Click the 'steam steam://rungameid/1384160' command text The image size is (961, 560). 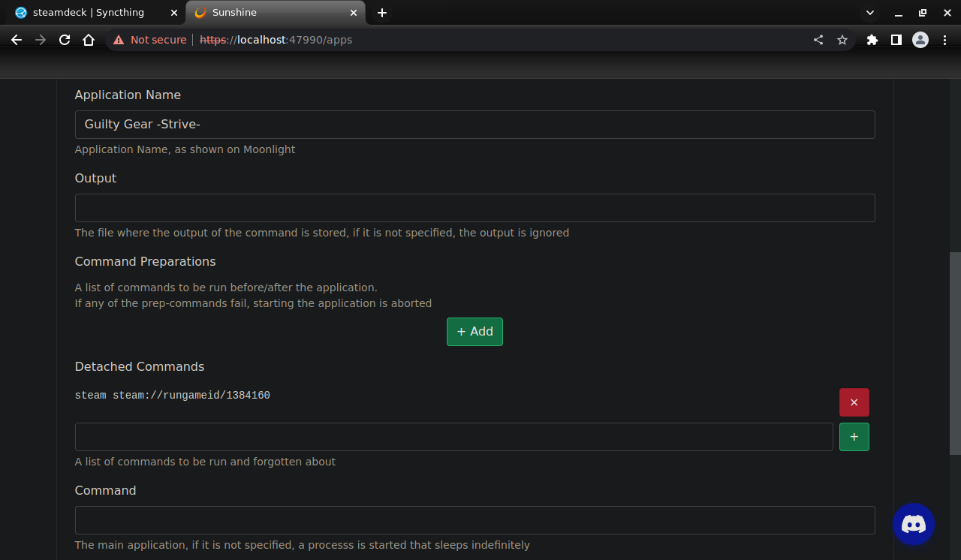[173, 396]
